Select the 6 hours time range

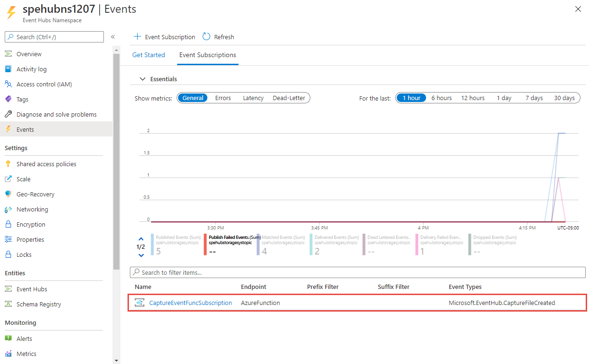(x=442, y=98)
